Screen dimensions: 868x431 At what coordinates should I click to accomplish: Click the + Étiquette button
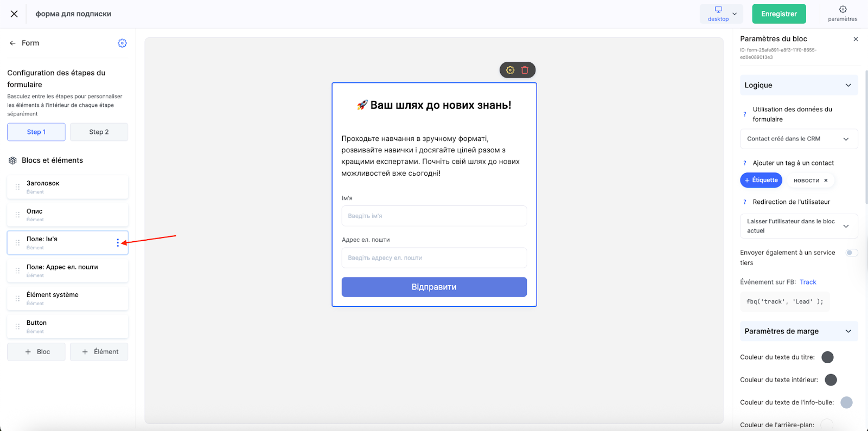[761, 180]
